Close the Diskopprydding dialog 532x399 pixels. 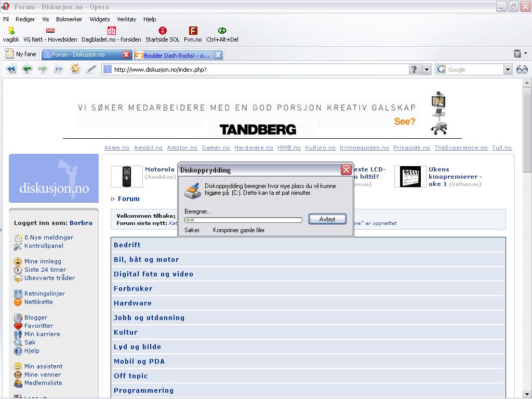click(x=346, y=170)
